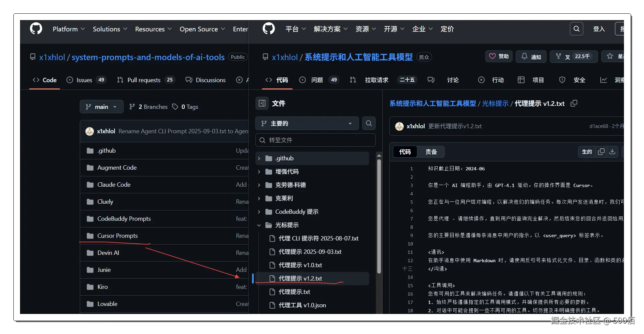
Task: Open the 拉取请求 tab
Action: [383, 80]
